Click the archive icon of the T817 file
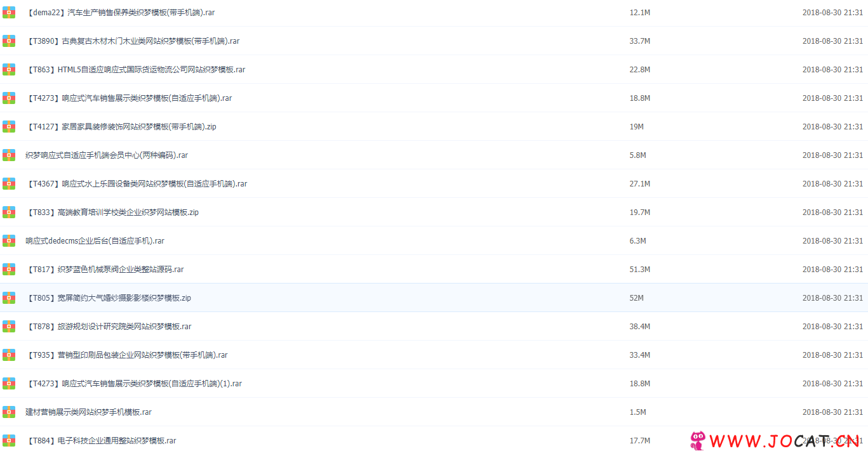 (x=9, y=270)
